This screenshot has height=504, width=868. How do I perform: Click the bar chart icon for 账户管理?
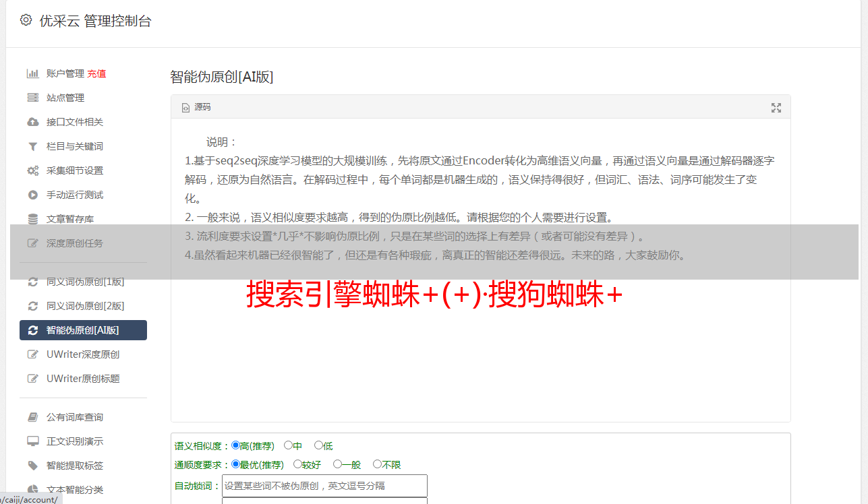click(32, 73)
